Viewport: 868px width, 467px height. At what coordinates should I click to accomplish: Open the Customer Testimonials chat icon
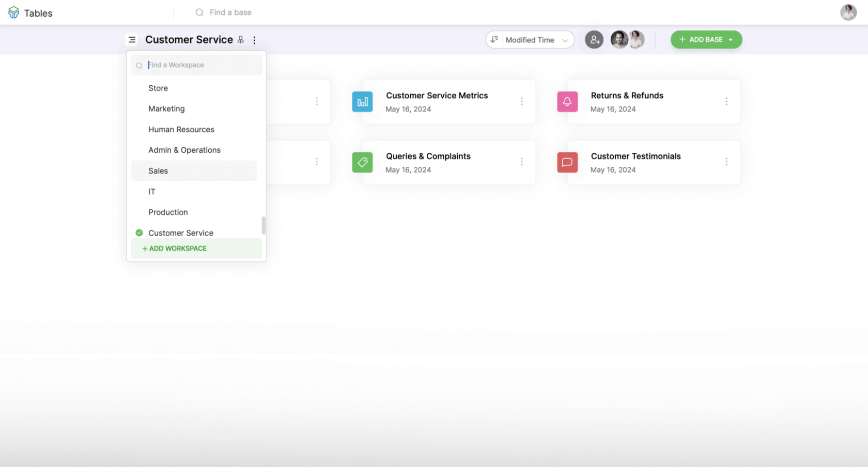click(567, 162)
